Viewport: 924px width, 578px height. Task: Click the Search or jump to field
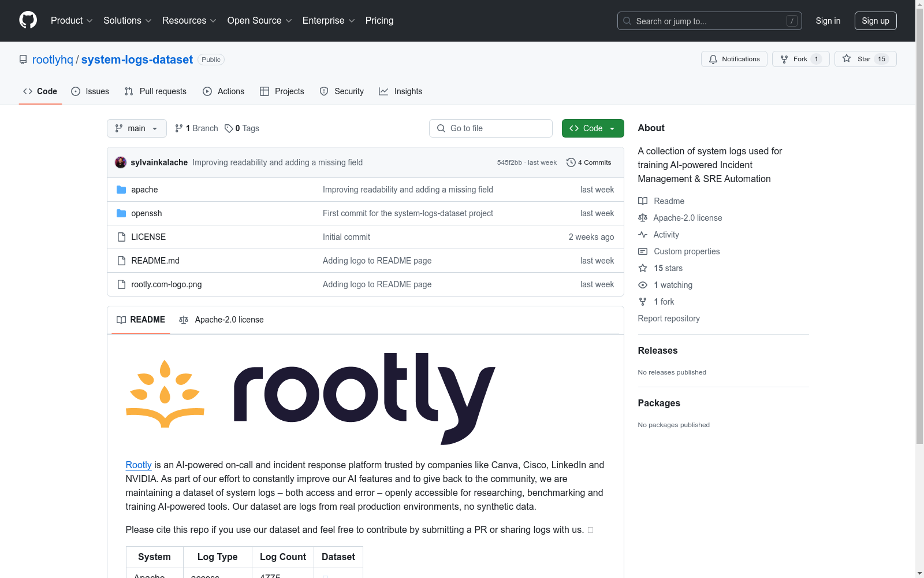pos(710,21)
